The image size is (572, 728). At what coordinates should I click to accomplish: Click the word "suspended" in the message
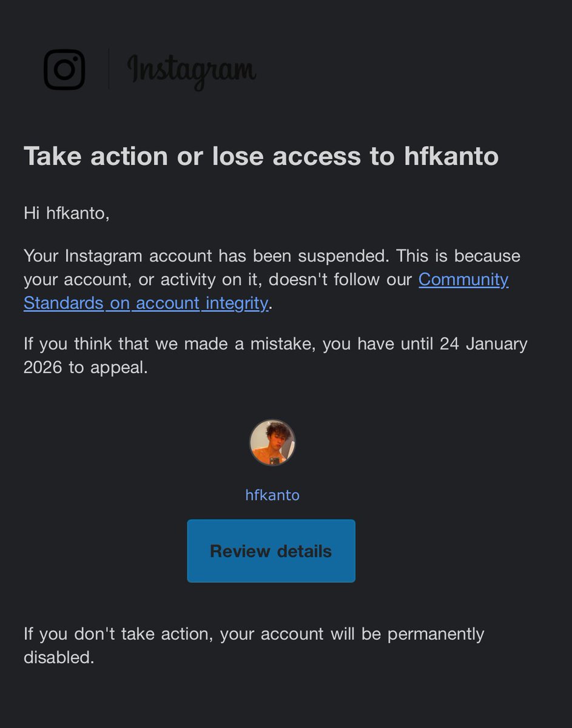(x=343, y=255)
